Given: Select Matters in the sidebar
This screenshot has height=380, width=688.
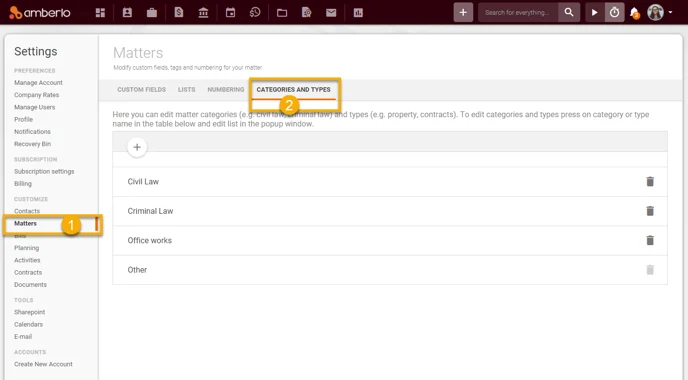Looking at the screenshot, I should point(25,223).
